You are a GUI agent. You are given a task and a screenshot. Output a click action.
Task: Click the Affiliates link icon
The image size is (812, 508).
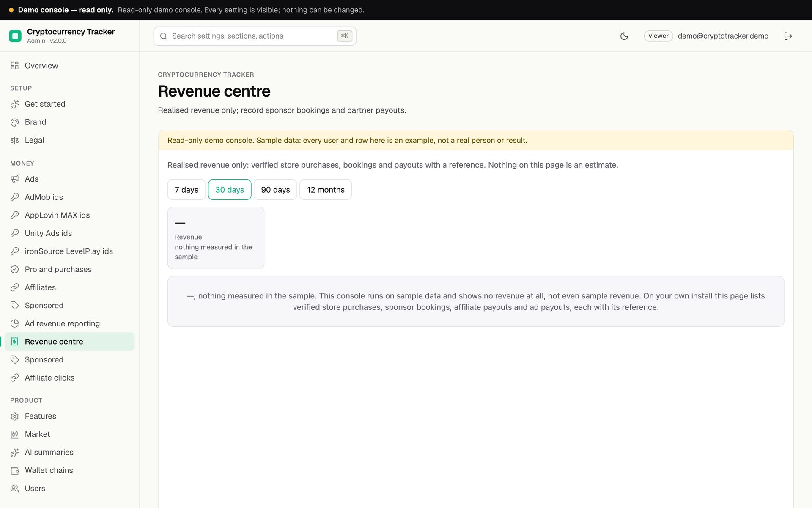(x=15, y=287)
